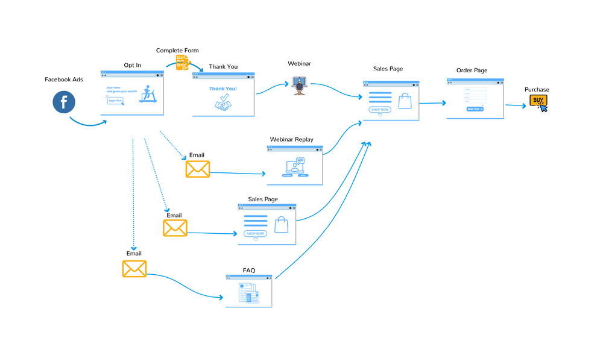Image resolution: width=603 pixels, height=364 pixels.
Task: Select the Complete Form checklist icon
Action: pyautogui.click(x=183, y=63)
